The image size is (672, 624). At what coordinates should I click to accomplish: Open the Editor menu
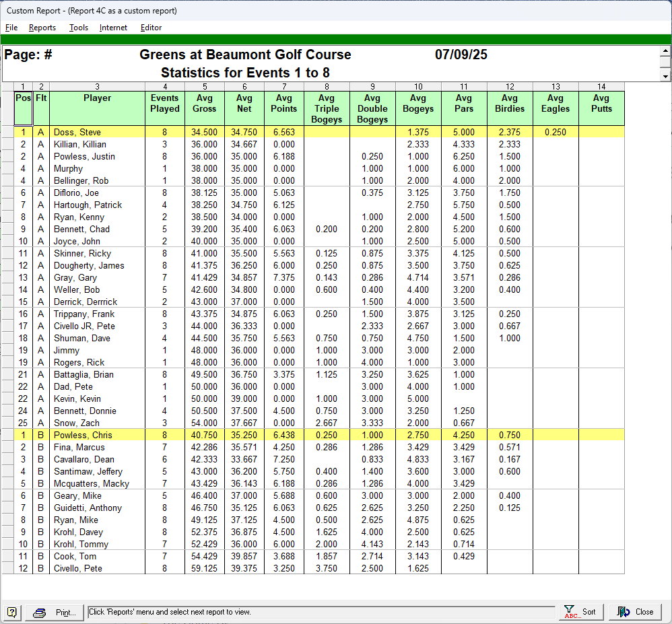[151, 28]
